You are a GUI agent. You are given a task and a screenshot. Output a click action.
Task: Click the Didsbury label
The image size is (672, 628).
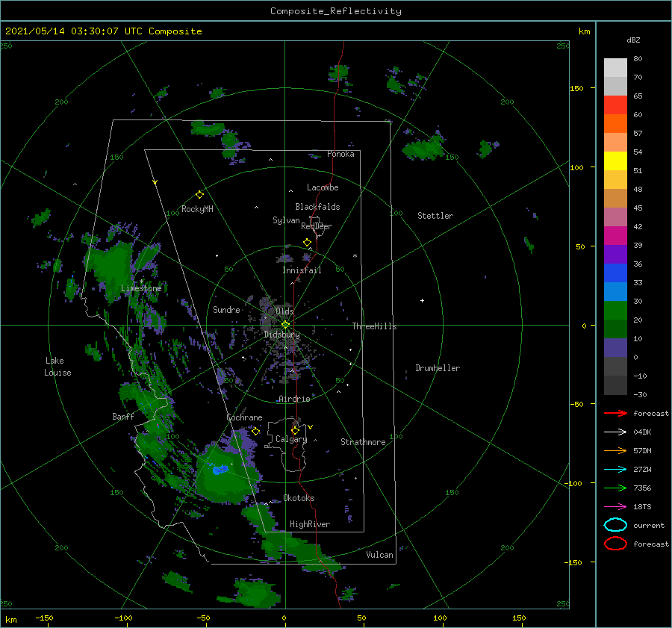[x=282, y=335]
